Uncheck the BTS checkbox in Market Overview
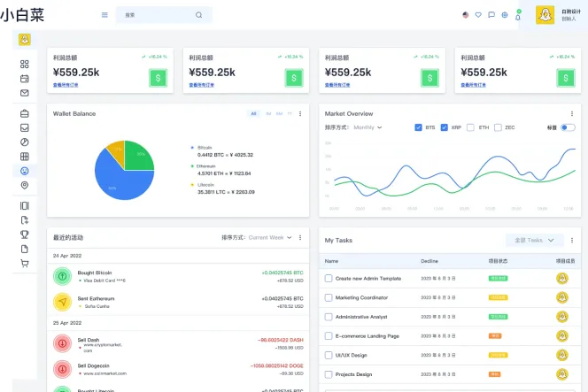Viewport: 588px width, 392px height. coord(418,127)
